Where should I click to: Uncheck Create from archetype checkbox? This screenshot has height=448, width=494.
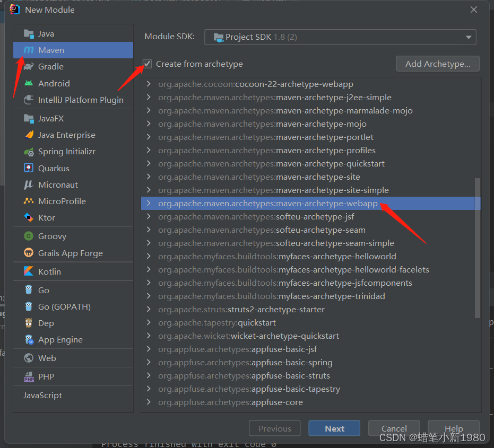147,64
